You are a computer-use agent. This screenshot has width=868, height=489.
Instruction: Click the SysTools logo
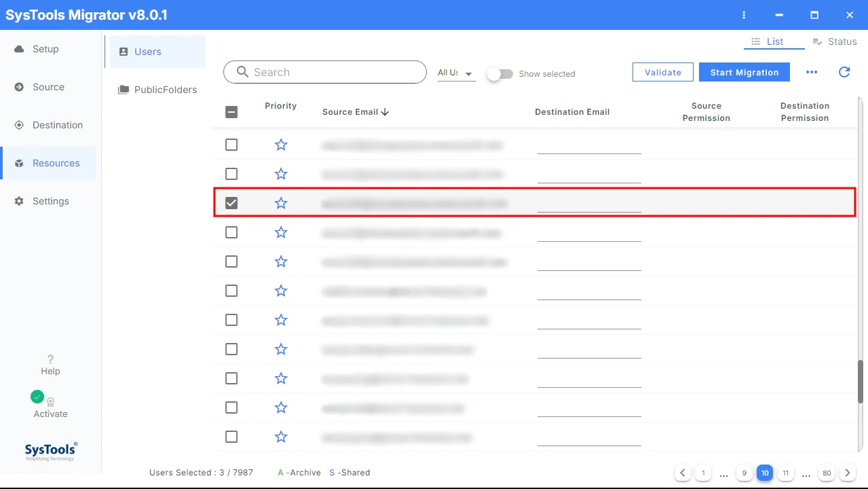tap(50, 451)
